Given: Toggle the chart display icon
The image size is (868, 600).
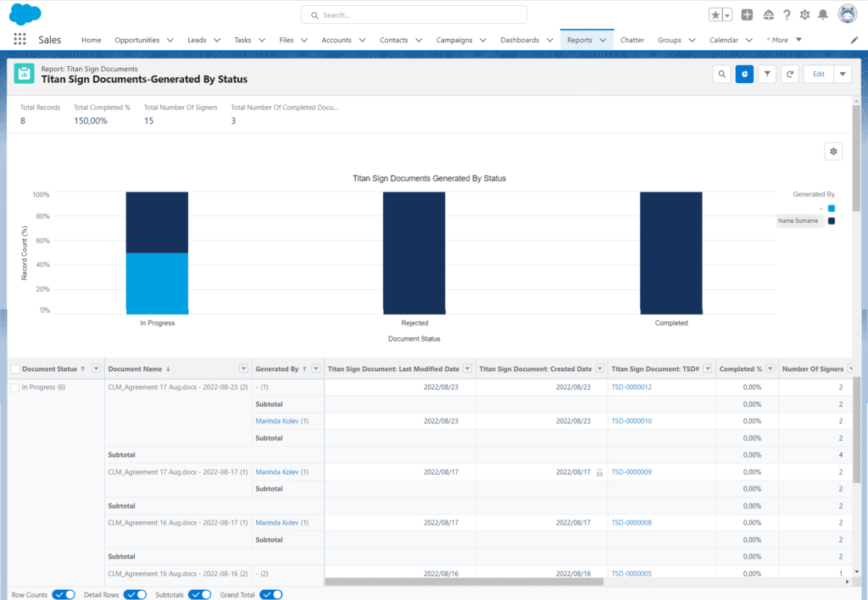Looking at the screenshot, I should (744, 74).
